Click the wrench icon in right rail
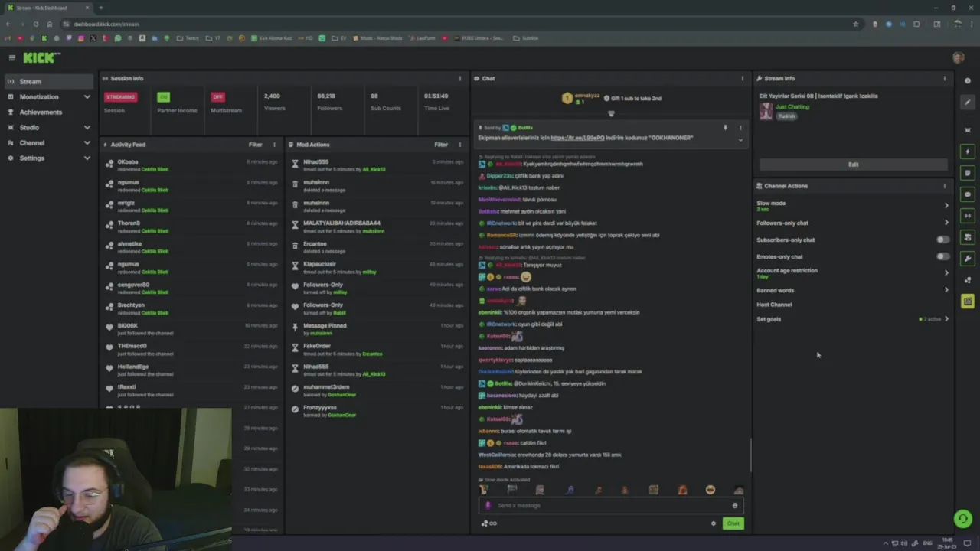Image resolution: width=980 pixels, height=551 pixels. point(968,259)
